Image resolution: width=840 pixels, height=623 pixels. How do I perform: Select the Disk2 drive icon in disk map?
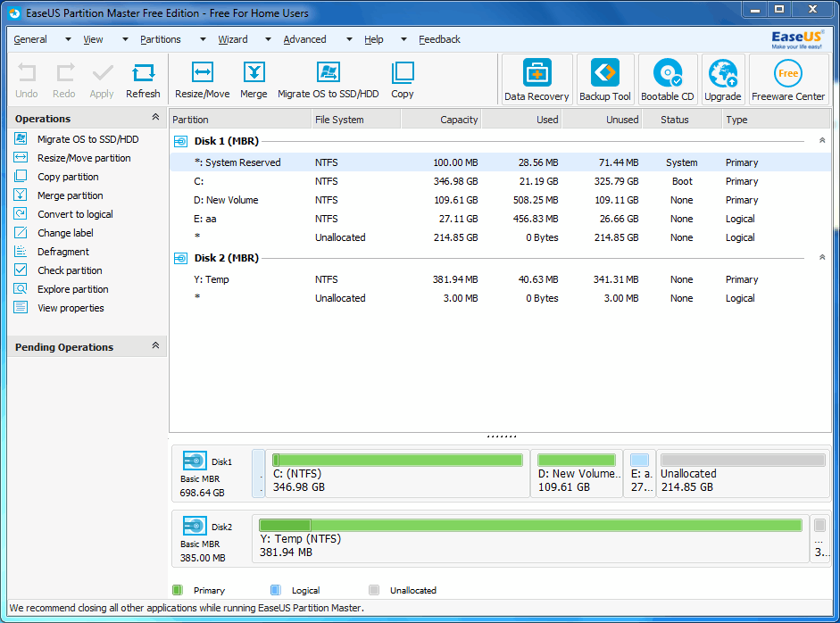[195, 526]
